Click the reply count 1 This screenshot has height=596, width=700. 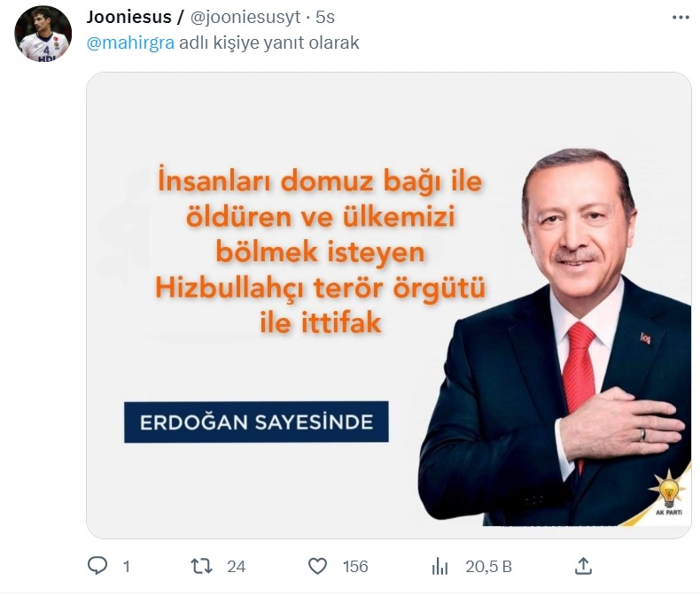tap(127, 567)
